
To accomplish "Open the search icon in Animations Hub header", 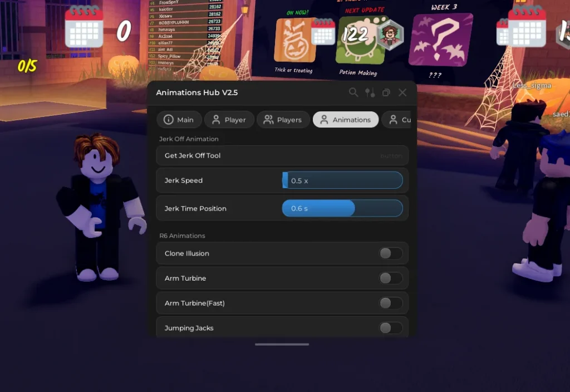I will coord(353,92).
